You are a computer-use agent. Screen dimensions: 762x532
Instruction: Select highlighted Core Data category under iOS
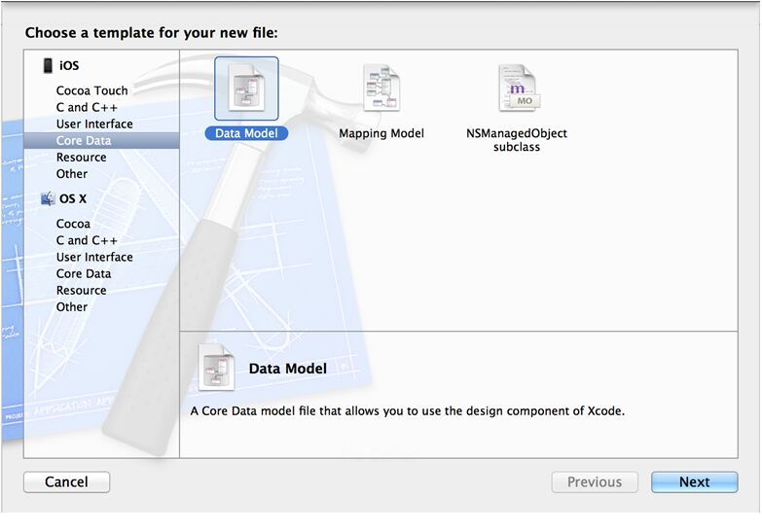101,140
